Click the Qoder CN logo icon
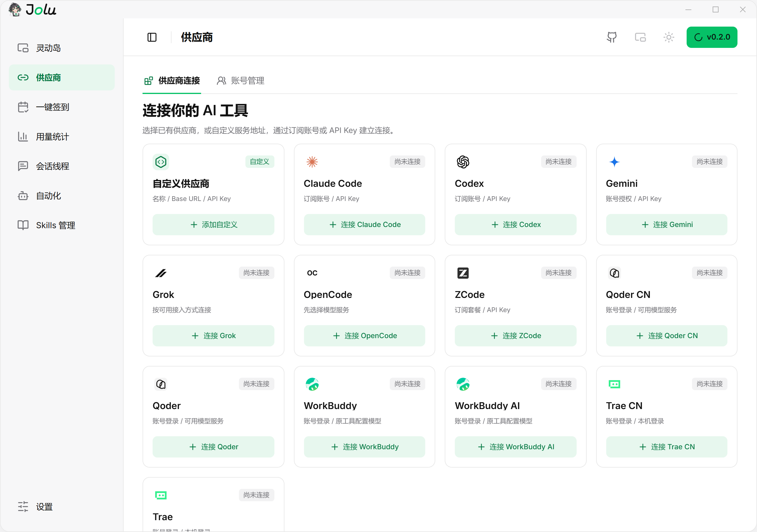The height and width of the screenshot is (532, 757). coord(614,273)
